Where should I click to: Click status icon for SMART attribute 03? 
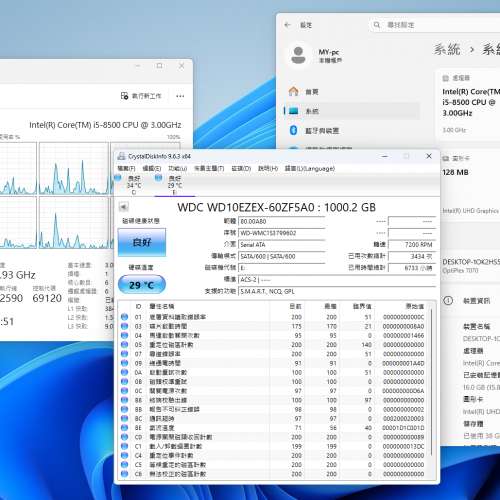[124, 326]
